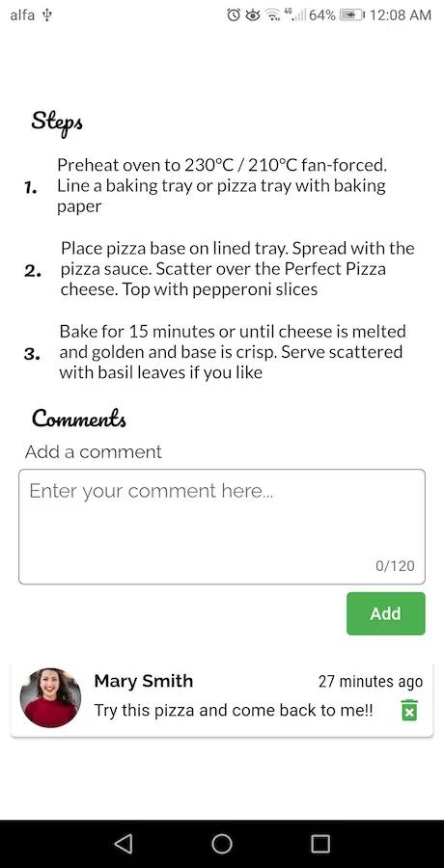The image size is (444, 868).
Task: Open recent apps with square icon
Action: [x=320, y=844]
